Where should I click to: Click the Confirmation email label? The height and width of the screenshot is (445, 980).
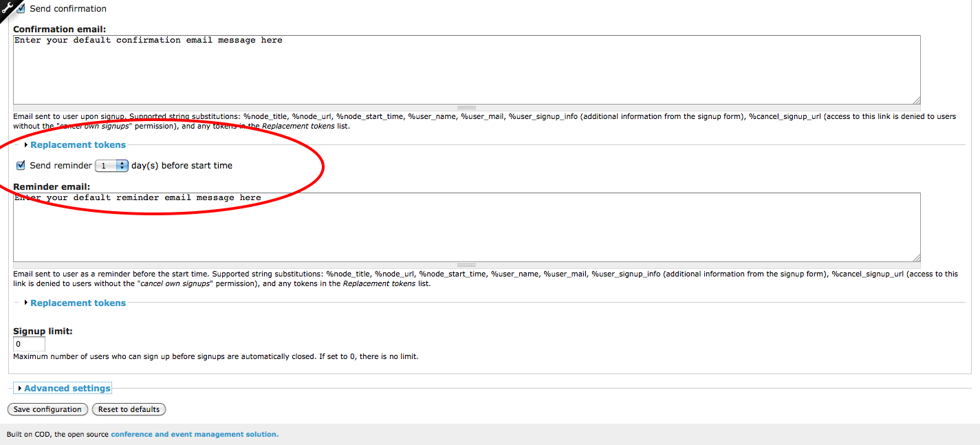pyautogui.click(x=60, y=29)
